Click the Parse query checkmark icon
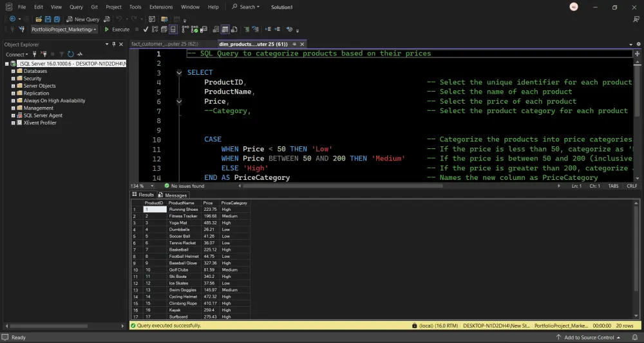The height and width of the screenshot is (343, 644). (146, 30)
